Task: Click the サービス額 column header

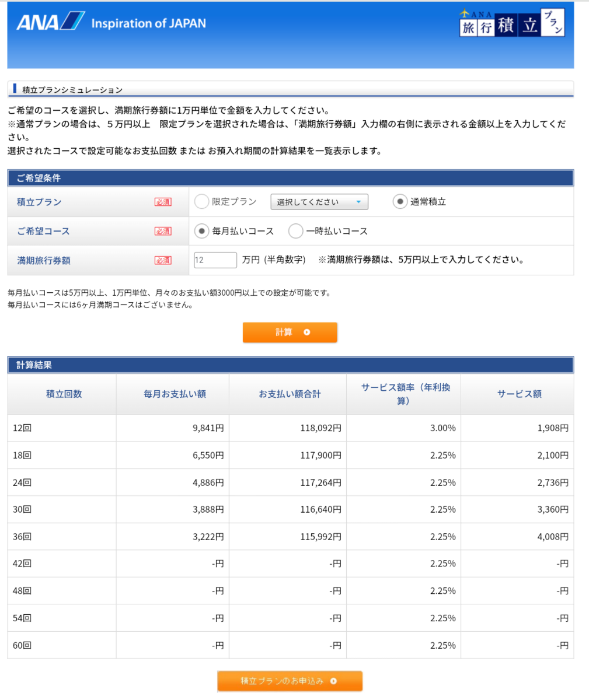Action: click(518, 394)
